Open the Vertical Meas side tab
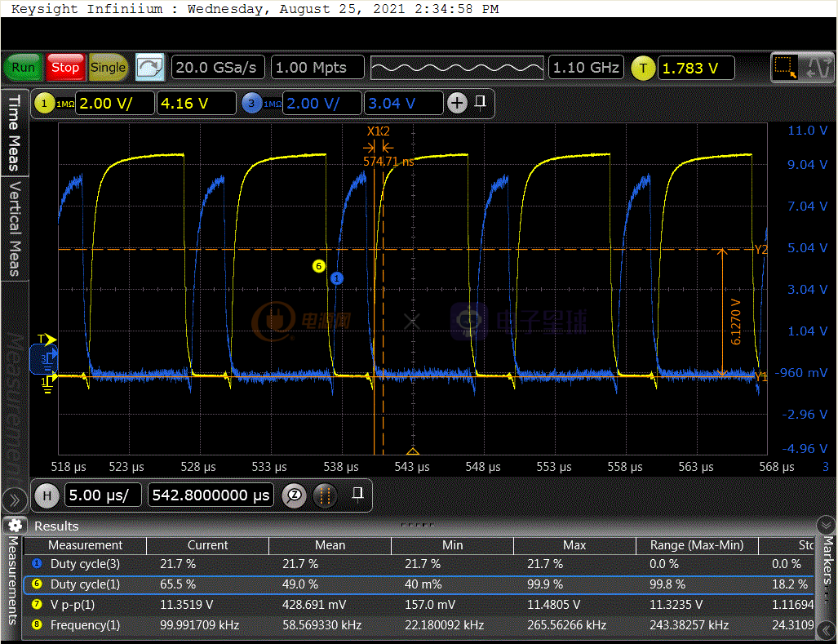The width and height of the screenshot is (838, 644). point(14,229)
